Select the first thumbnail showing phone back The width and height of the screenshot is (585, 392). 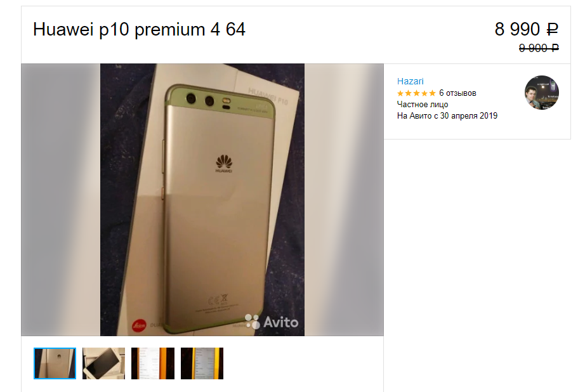click(55, 363)
